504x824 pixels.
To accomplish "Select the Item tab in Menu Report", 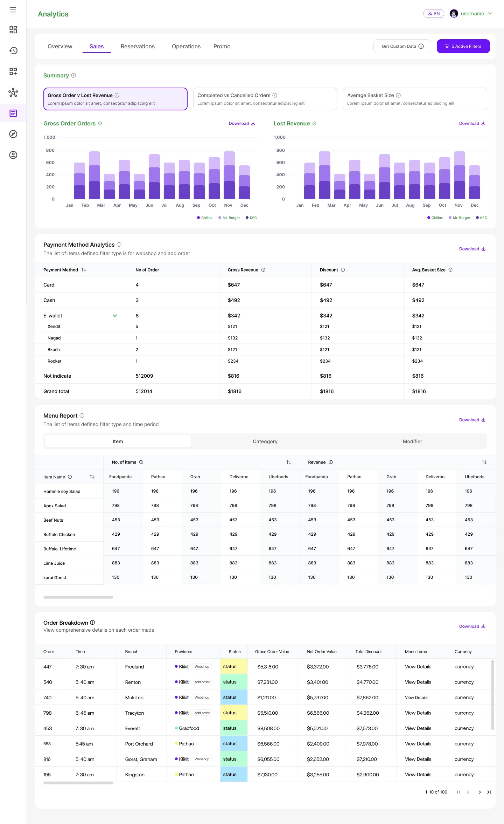I will (x=118, y=441).
